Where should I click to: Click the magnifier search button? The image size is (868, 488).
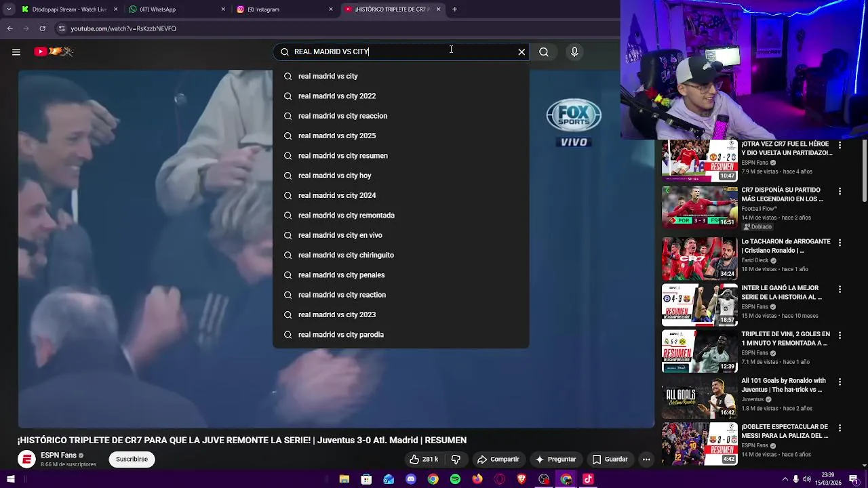click(544, 52)
